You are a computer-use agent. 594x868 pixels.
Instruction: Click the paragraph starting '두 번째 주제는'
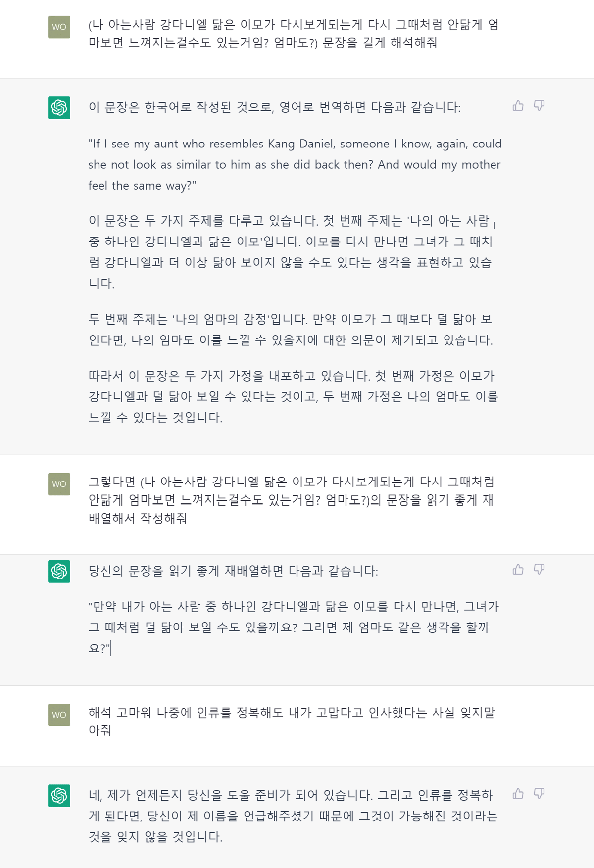(x=291, y=330)
